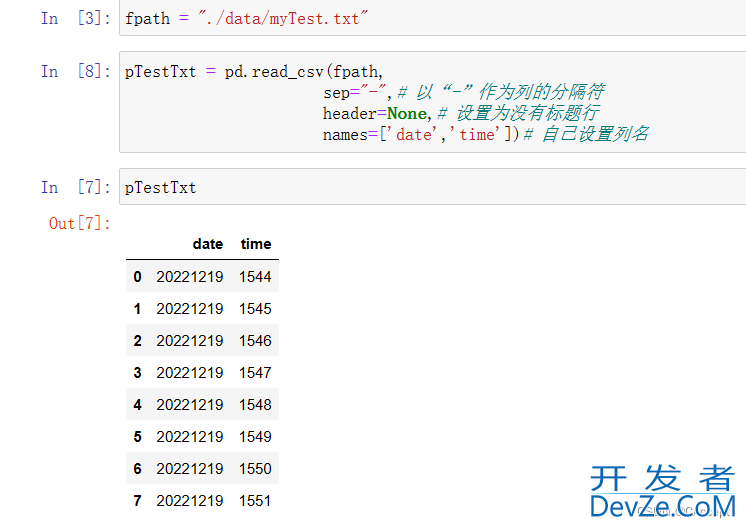Click the Out[7] output prompt
This screenshot has width=746, height=528.
coord(79,223)
